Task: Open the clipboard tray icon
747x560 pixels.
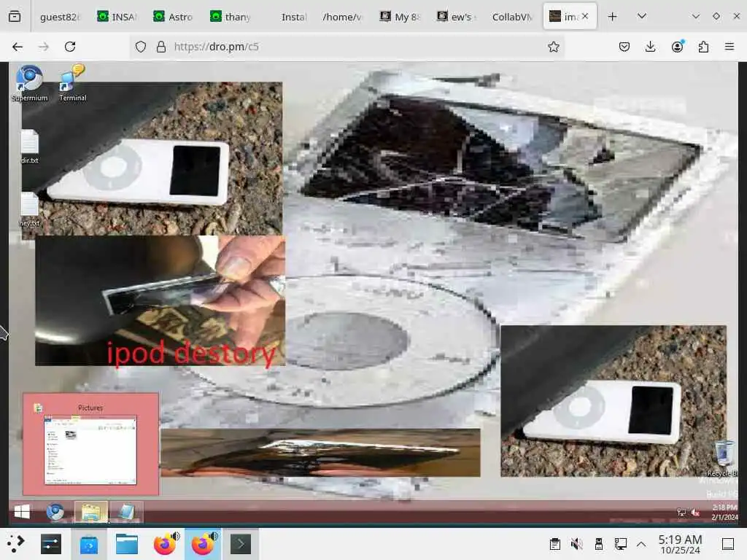Action: (554, 544)
